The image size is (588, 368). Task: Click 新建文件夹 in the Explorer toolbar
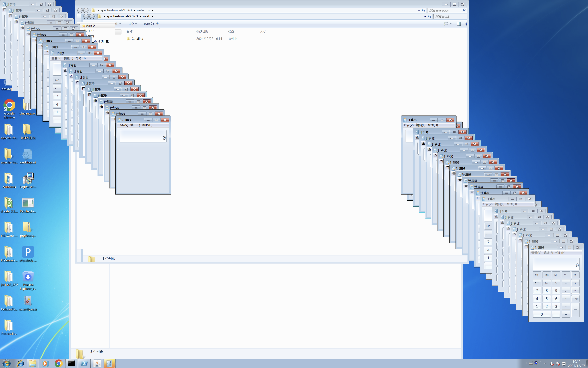point(151,24)
